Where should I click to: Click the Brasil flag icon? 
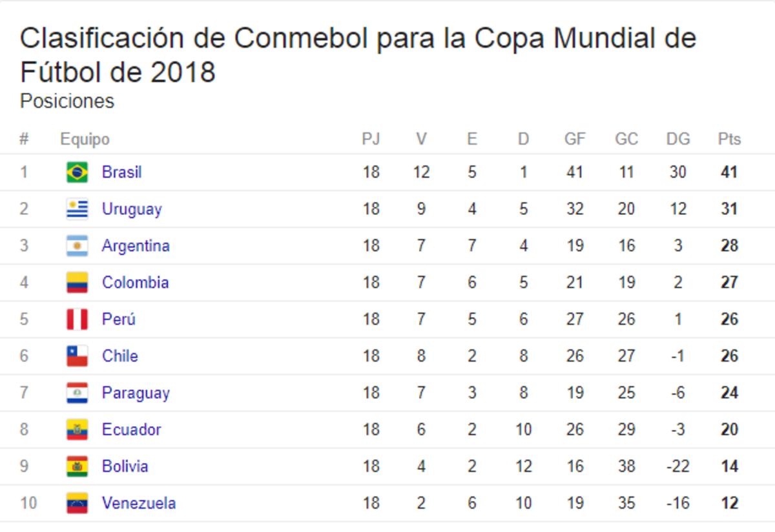[x=77, y=172]
